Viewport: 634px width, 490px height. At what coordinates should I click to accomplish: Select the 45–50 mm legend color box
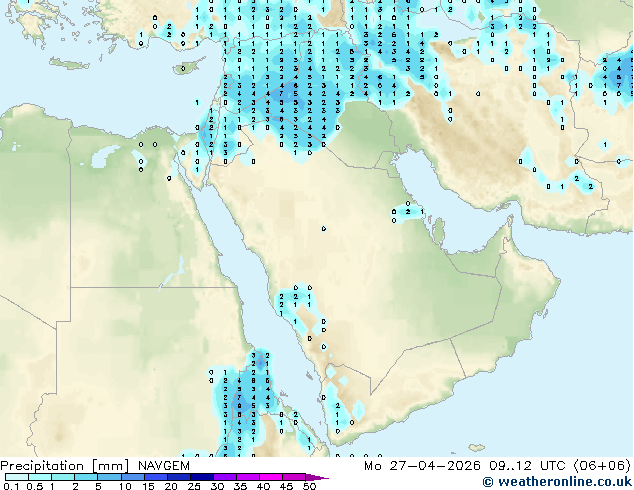click(x=294, y=477)
